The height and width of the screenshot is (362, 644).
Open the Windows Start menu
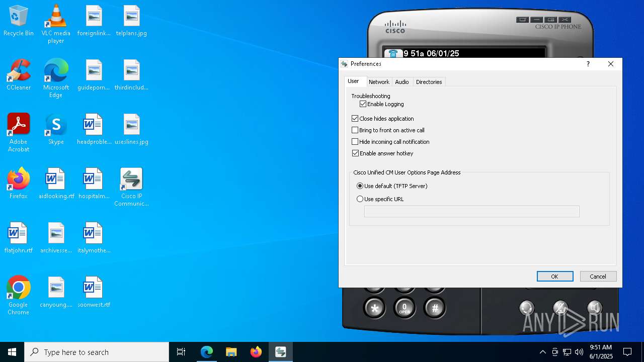coord(12,352)
